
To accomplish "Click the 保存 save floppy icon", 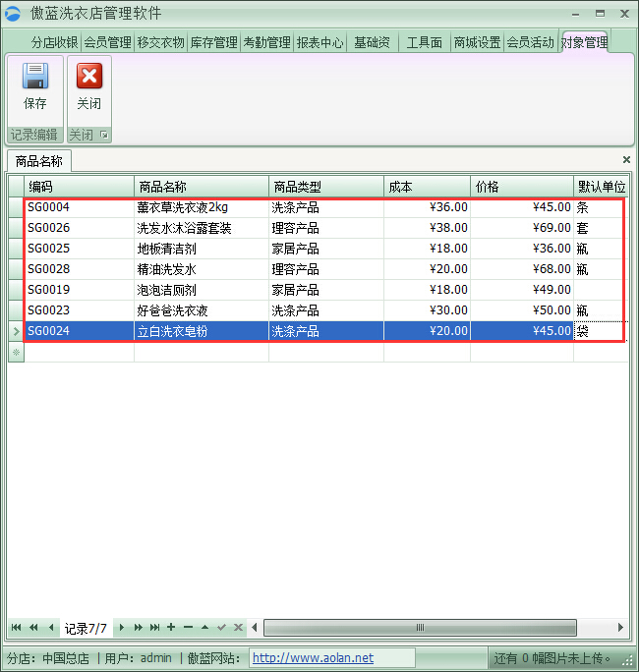I will coord(35,76).
